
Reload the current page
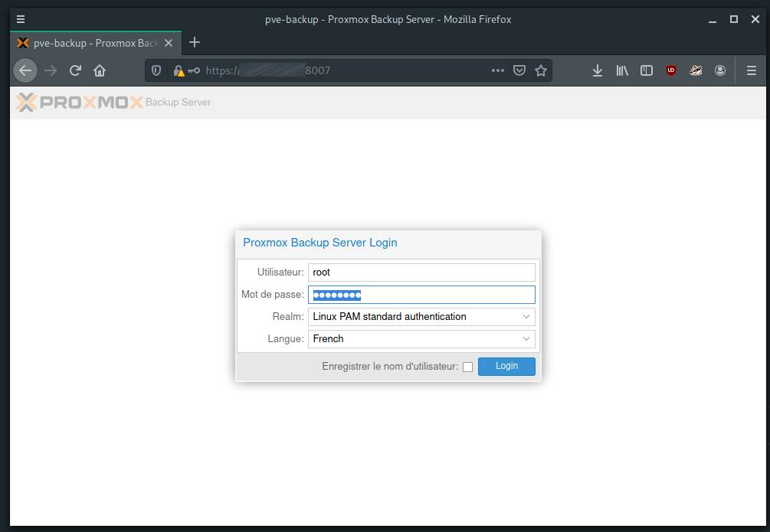click(75, 70)
